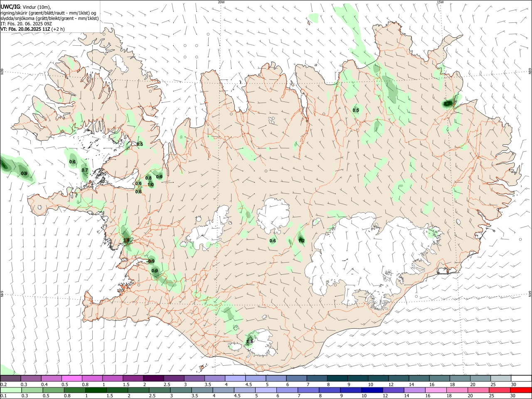
Task: Select the 'IT: Fös. 20. 06. 2025 09Z' line
Action: 27,24
